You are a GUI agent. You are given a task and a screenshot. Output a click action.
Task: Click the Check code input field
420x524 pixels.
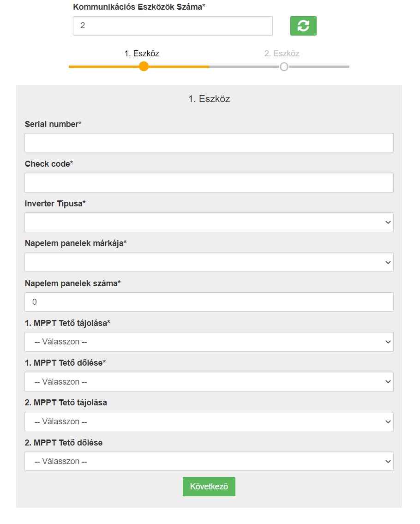(209, 182)
